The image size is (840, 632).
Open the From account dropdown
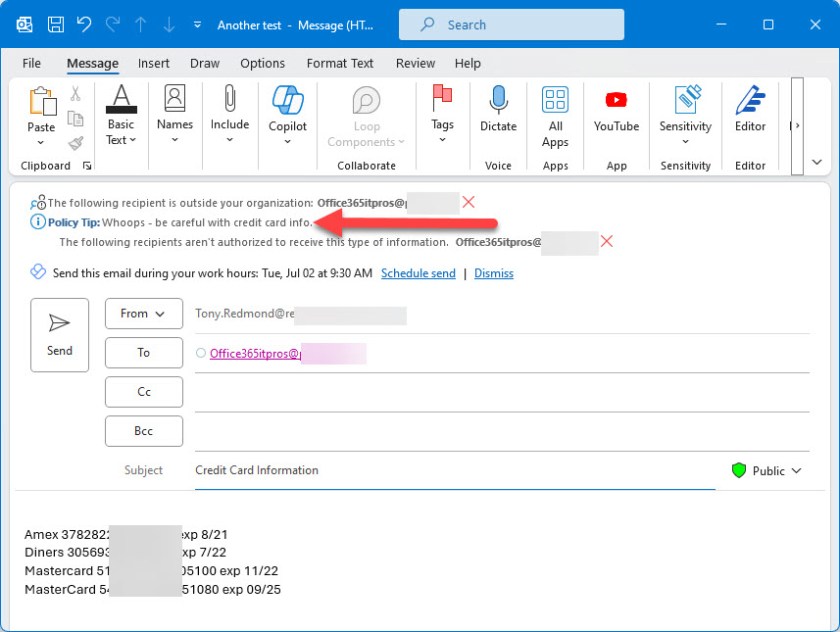click(x=144, y=313)
